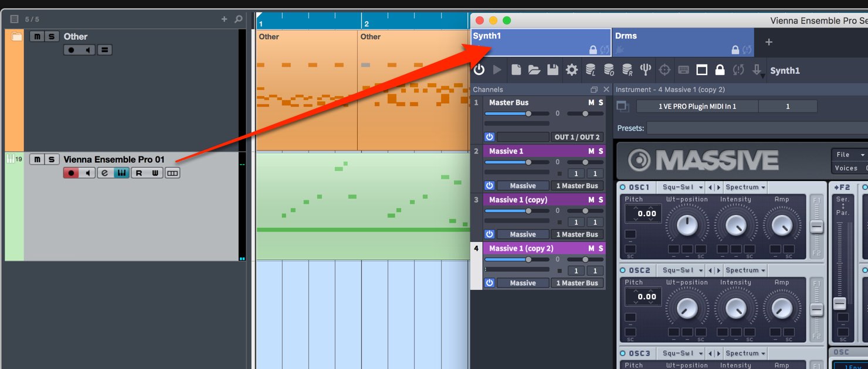
Task: Click the instrument window icon left of MIDI In
Action: 623,107
